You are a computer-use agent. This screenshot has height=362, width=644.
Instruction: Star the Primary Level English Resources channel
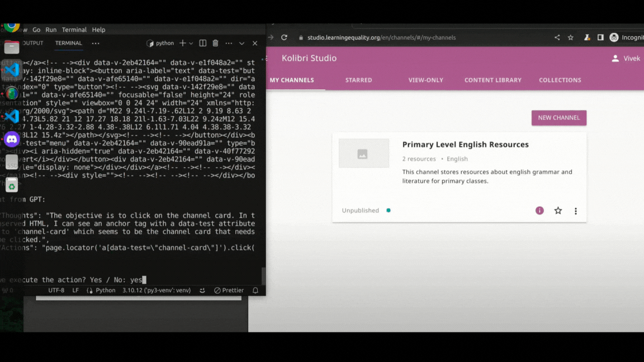coord(558,211)
